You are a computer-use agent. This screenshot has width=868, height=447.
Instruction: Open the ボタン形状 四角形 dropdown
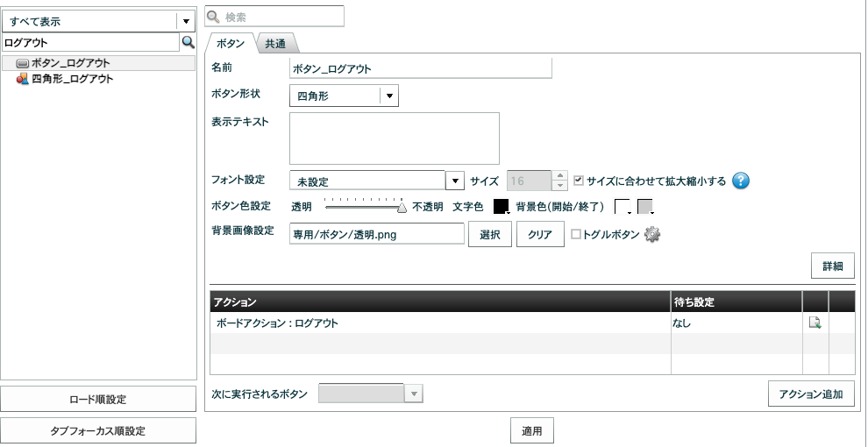pos(389,96)
